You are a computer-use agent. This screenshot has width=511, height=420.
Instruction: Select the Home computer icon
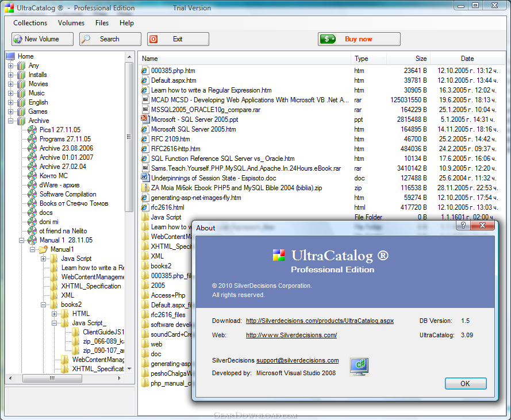[10, 56]
